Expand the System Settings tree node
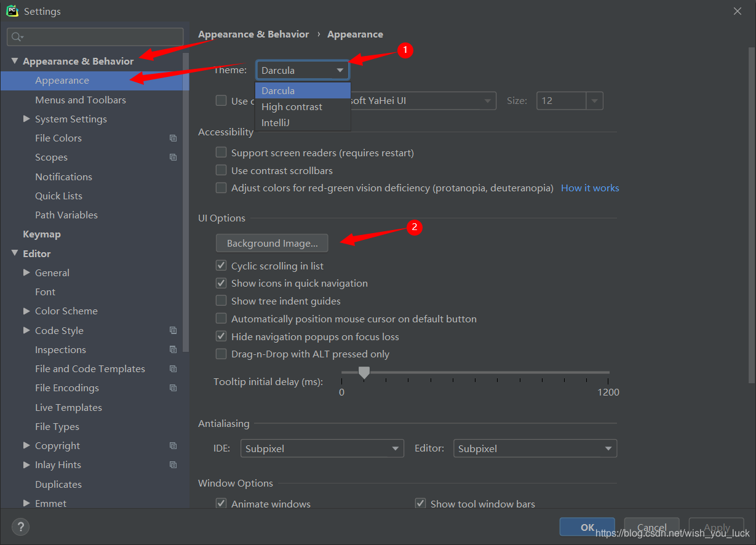Viewport: 756px width, 545px height. 26,119
